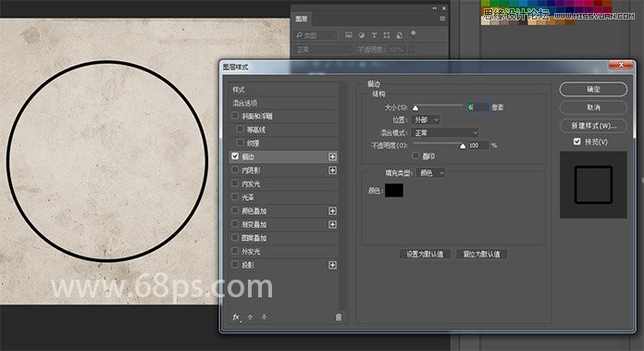The image size is (644, 351).
Task: Open the 位置 (Position) dropdown showing 外部
Action: click(x=426, y=119)
